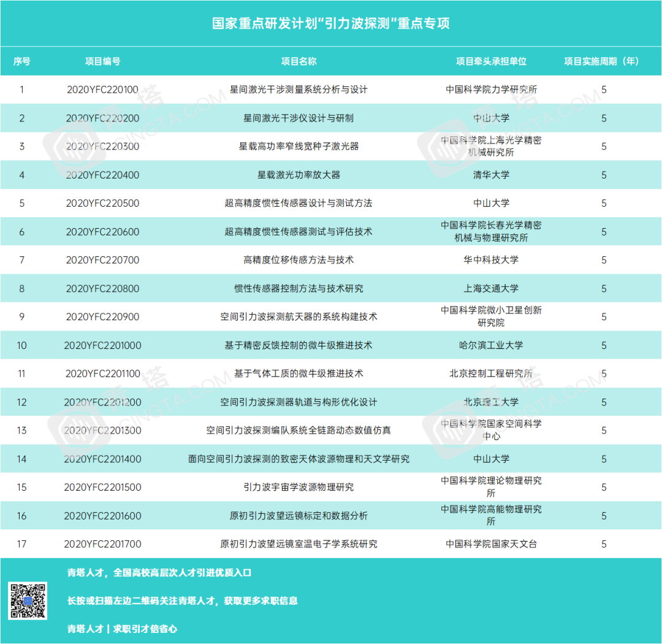Screen dimensions: 662x644
Task: Click project name "超高精度惯性传感器测试与评估技术"
Action: point(299,232)
